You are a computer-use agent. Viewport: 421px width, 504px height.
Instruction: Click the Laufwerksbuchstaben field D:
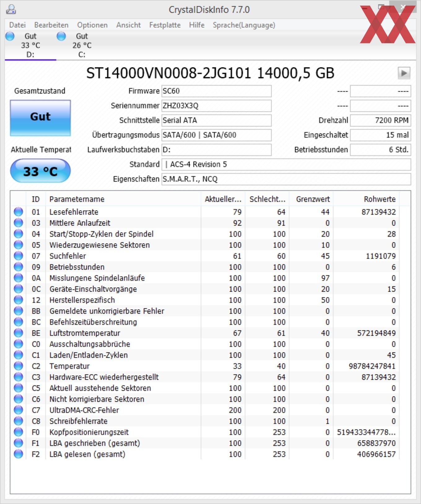click(x=216, y=149)
